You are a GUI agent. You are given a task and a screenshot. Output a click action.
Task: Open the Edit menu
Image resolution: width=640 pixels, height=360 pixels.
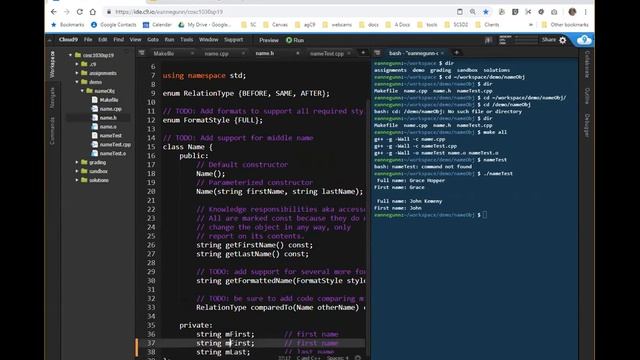[x=102, y=40]
